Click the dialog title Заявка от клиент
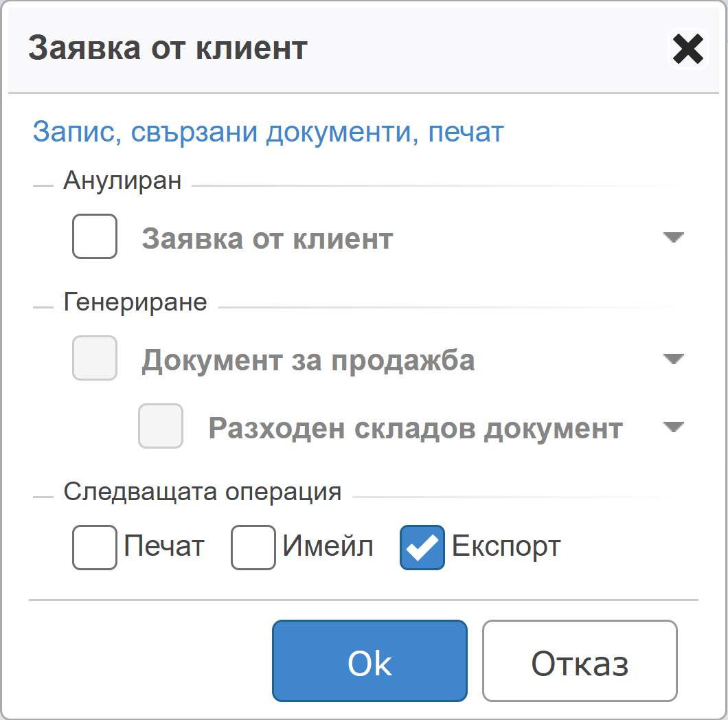This screenshot has width=728, height=720. pos(167,49)
